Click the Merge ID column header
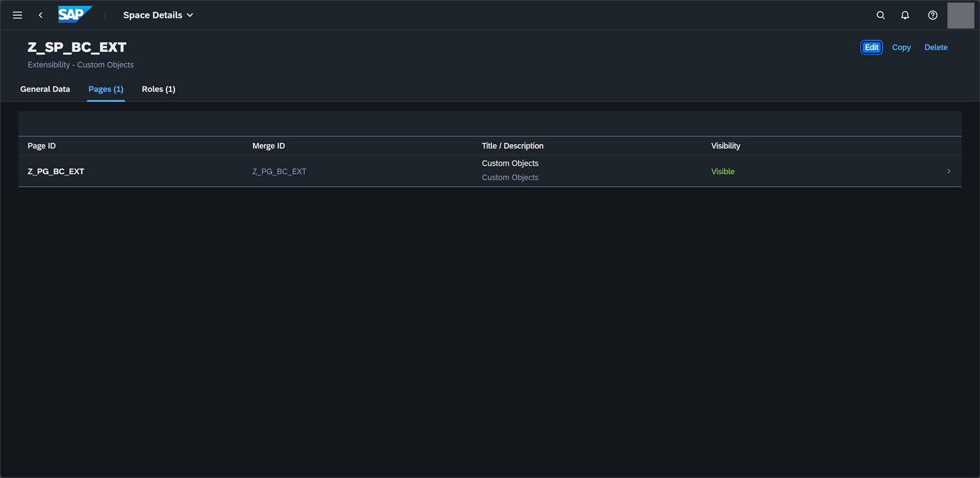This screenshot has height=478, width=980. [x=269, y=146]
